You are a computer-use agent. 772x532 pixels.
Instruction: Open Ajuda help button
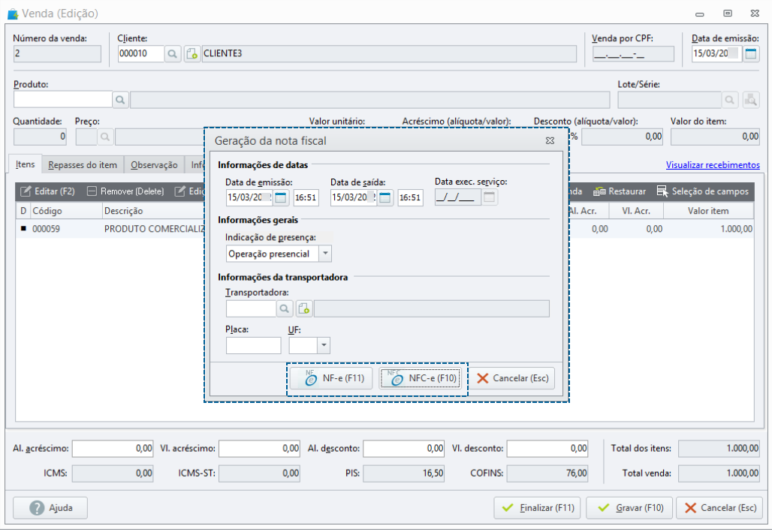tap(50, 507)
